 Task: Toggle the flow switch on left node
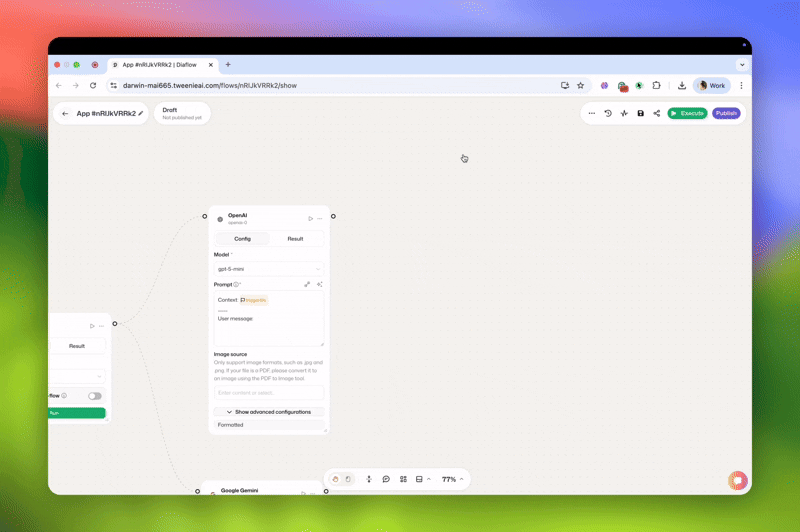coord(94,396)
